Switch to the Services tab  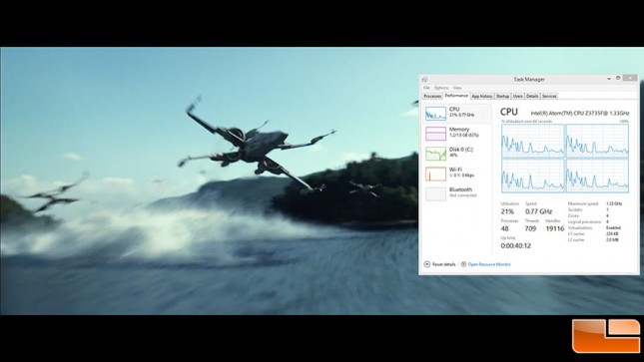click(x=549, y=96)
